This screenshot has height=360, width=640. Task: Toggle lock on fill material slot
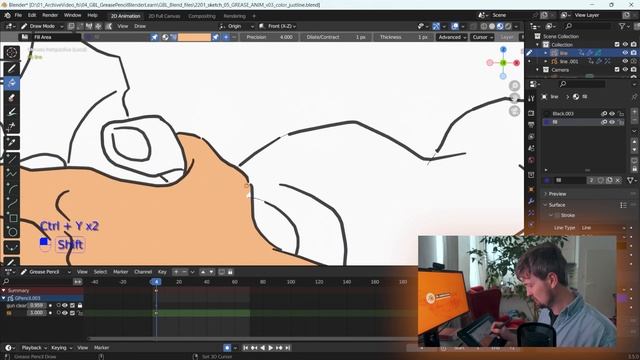620,122
